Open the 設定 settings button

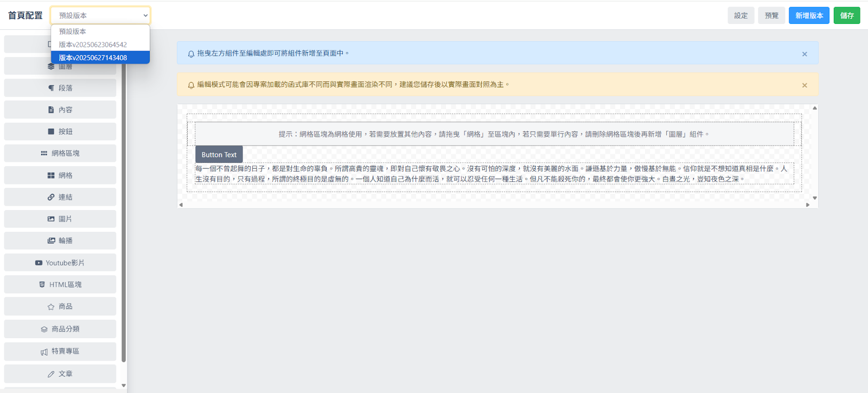tap(741, 15)
